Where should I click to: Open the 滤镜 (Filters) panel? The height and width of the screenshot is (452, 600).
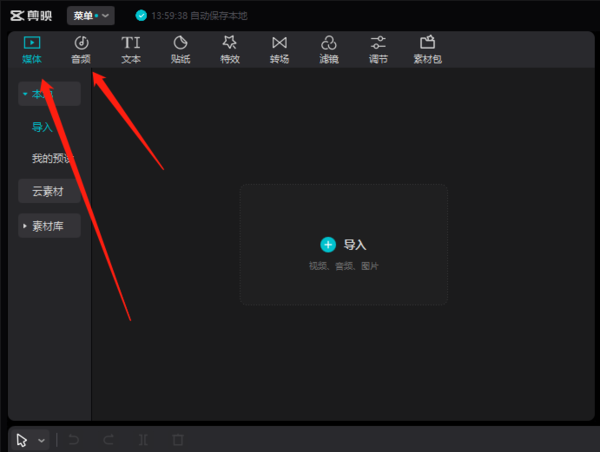point(328,49)
